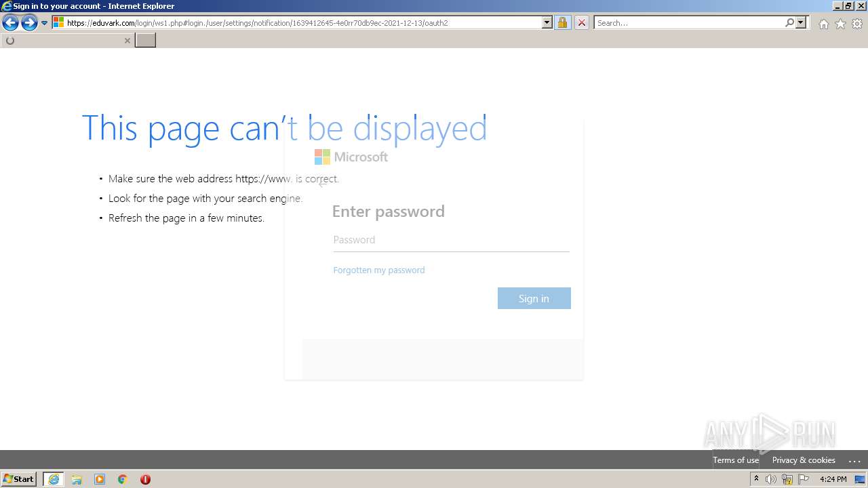Open the security lock report icon
The image size is (868, 488).
click(x=562, y=23)
